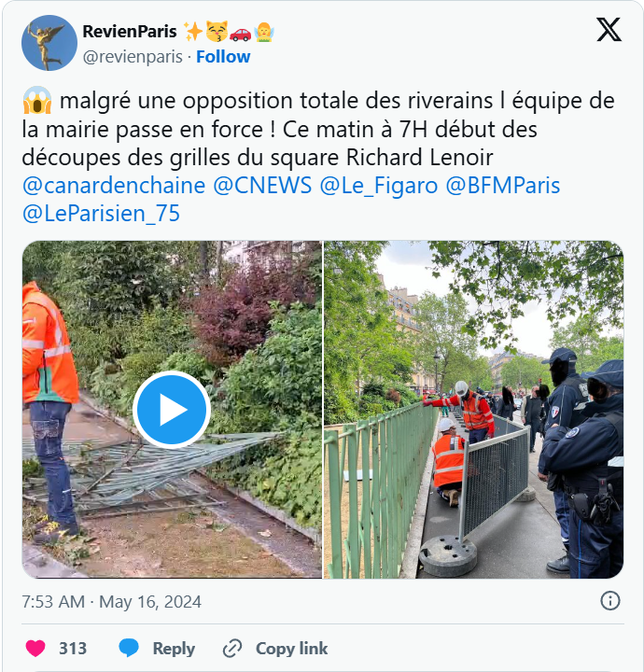View the photo of police and green fence
Screen dimensions: 644x672
473,410
